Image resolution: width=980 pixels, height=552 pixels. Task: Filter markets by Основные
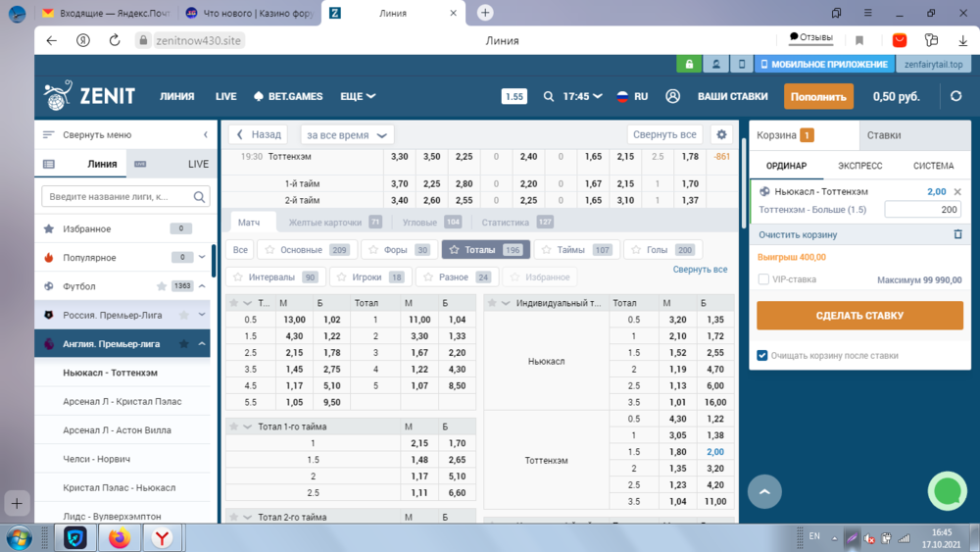pyautogui.click(x=307, y=249)
